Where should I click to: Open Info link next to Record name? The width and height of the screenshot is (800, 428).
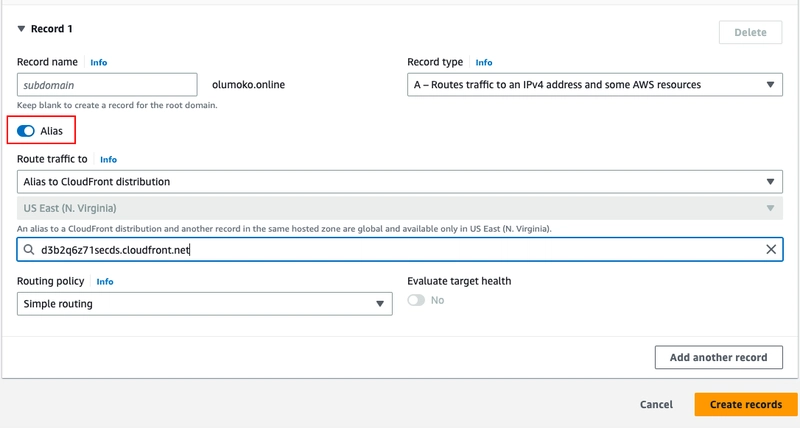coord(98,62)
